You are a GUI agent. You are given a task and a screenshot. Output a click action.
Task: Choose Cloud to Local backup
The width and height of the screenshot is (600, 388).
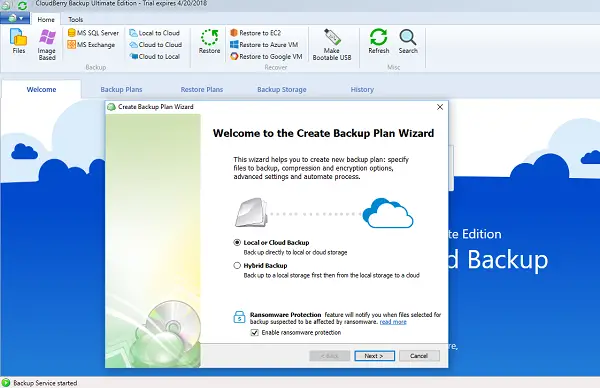(x=155, y=57)
